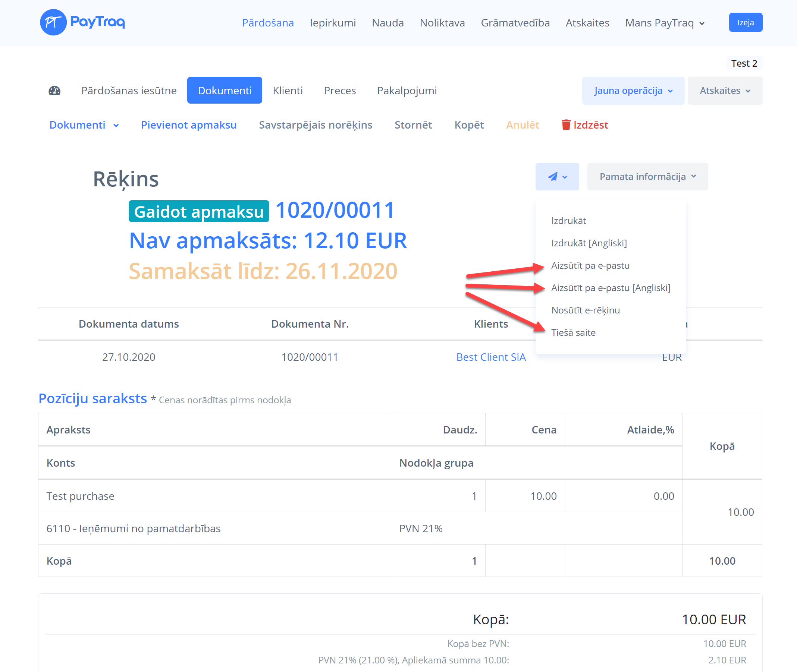Screen dimensions: 797x672
Task: Choose Nosūtīt e-rēķinu option
Action: click(585, 310)
